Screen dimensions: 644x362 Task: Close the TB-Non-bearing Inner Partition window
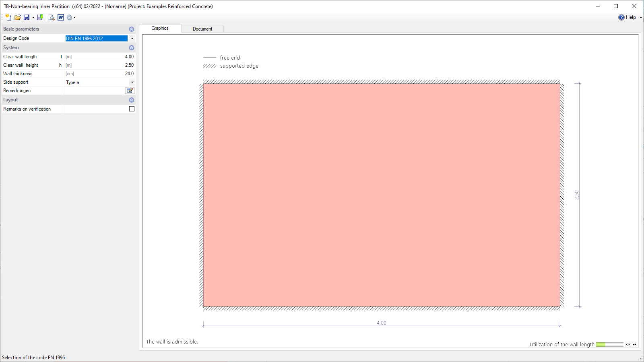pyautogui.click(x=634, y=6)
